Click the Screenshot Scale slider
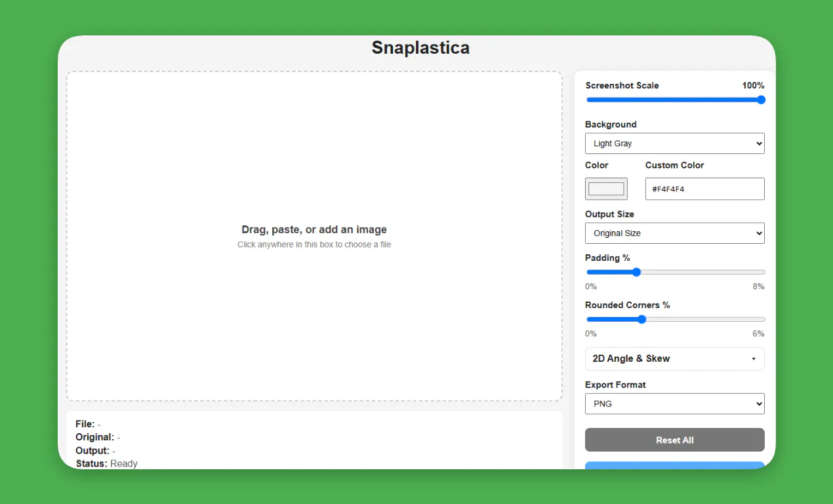The width and height of the screenshot is (833, 504). point(675,100)
